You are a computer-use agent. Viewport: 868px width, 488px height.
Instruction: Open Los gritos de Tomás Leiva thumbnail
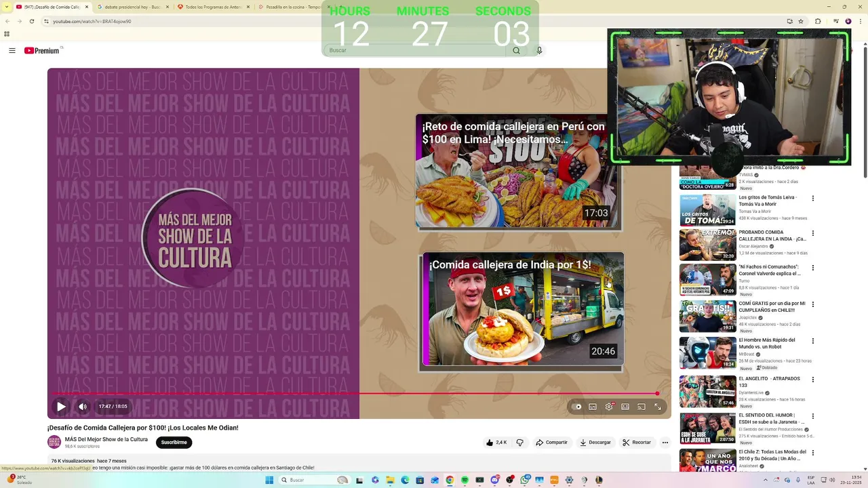pyautogui.click(x=708, y=210)
